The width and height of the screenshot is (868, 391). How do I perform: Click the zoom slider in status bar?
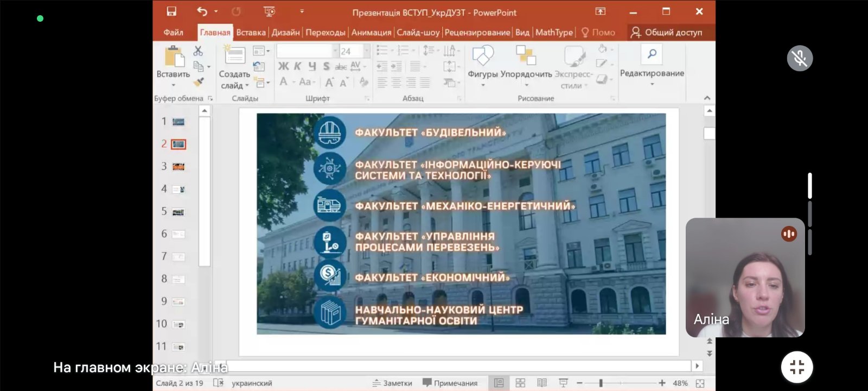click(601, 383)
